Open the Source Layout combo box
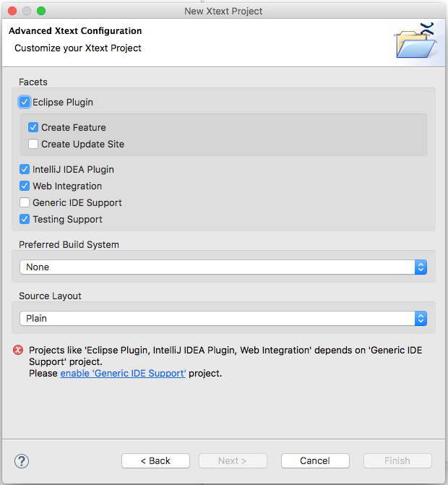This screenshot has height=485, width=448. [223, 318]
